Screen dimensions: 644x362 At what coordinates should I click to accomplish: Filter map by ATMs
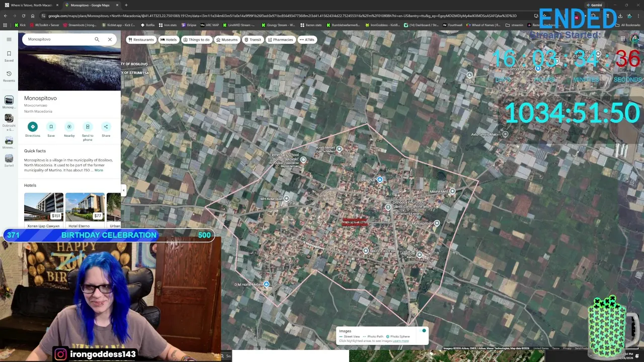point(306,40)
